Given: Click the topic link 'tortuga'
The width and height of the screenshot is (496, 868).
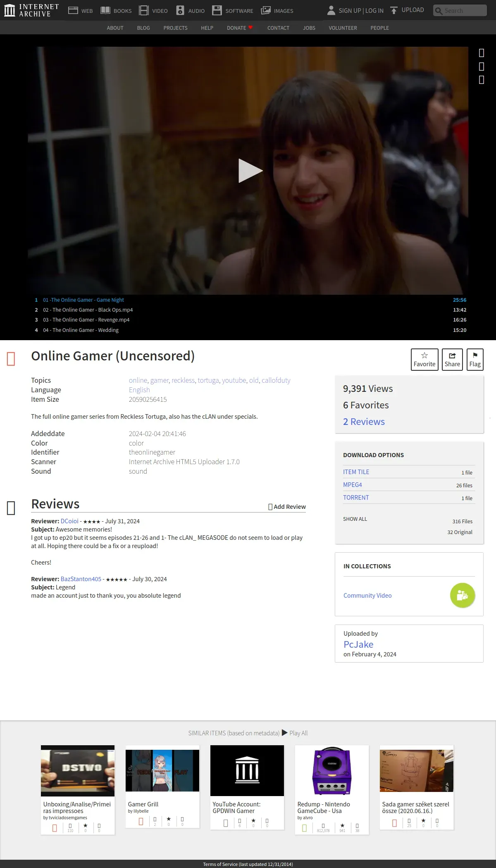Looking at the screenshot, I should pyautogui.click(x=208, y=380).
